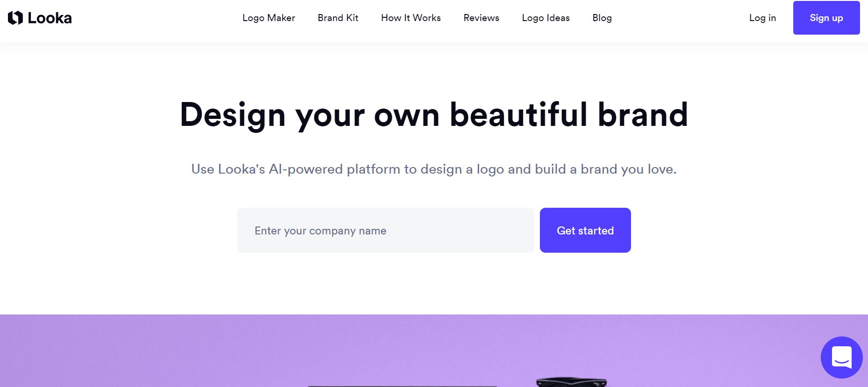Open How It Works
The image size is (868, 387).
(x=411, y=18)
